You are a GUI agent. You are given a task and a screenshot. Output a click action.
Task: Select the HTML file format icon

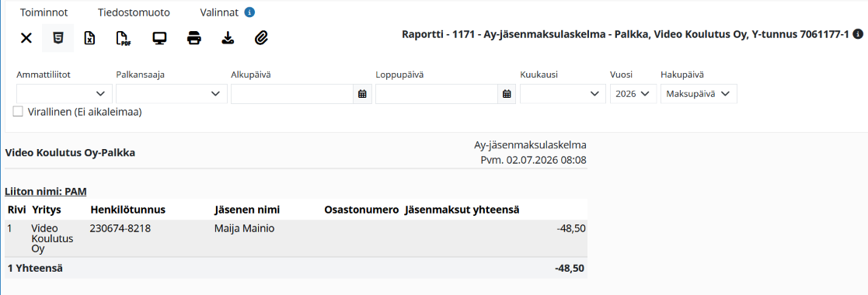pos(58,38)
